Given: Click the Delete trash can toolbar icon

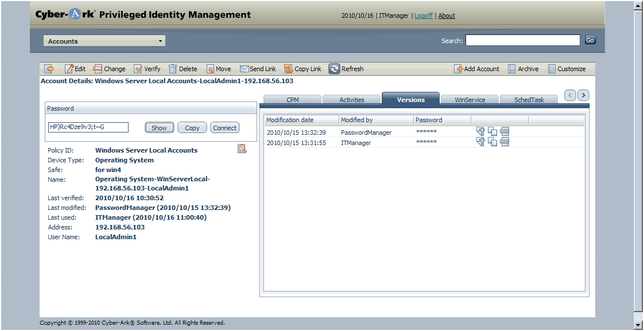Looking at the screenshot, I should tap(173, 69).
